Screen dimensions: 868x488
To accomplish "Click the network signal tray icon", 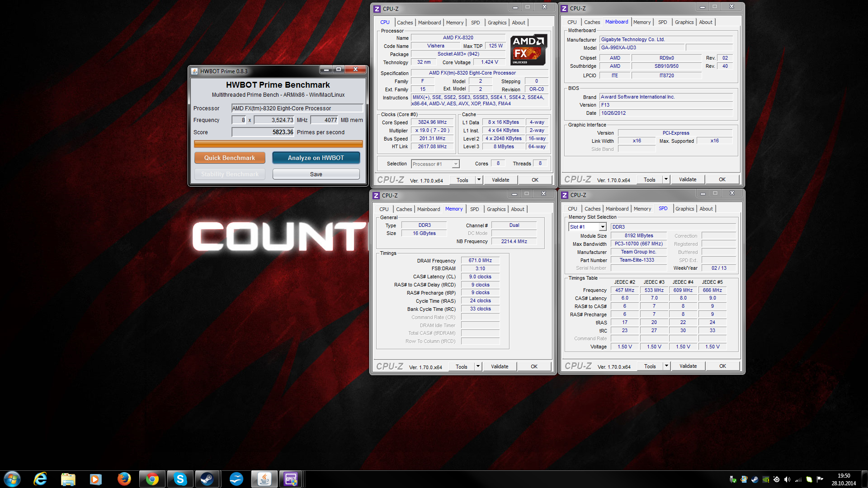I will pyautogui.click(x=798, y=479).
